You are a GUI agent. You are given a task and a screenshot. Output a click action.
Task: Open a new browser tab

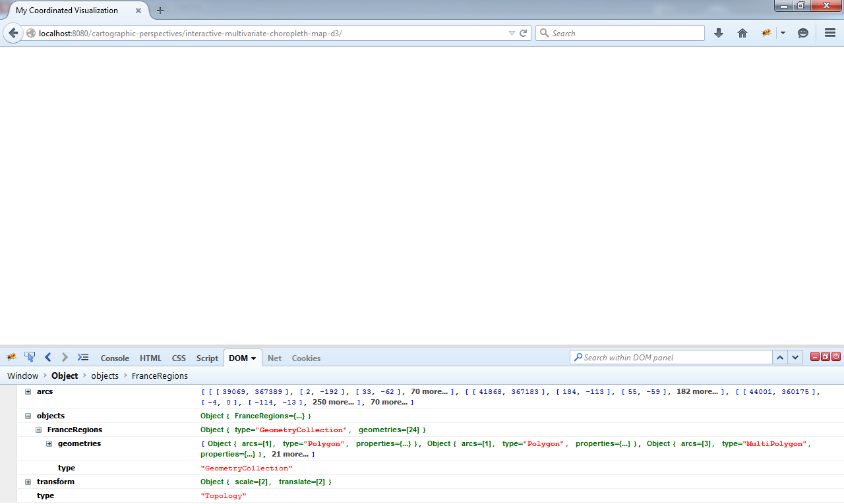pyautogui.click(x=160, y=11)
